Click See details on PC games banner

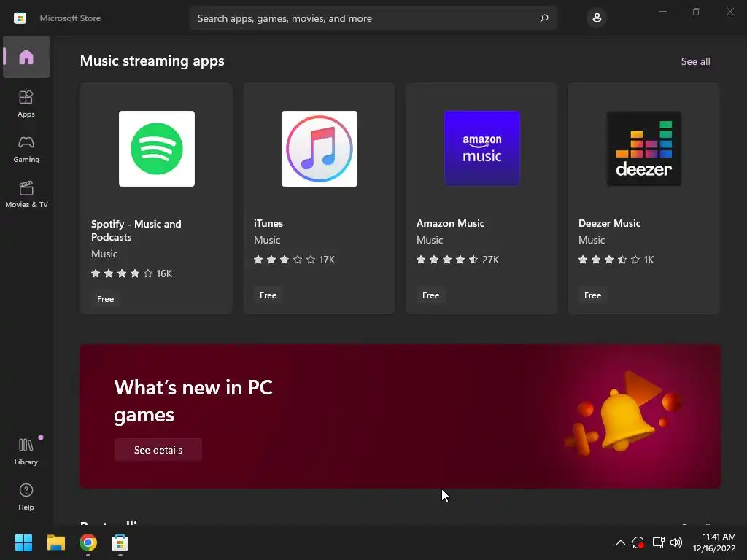click(158, 450)
